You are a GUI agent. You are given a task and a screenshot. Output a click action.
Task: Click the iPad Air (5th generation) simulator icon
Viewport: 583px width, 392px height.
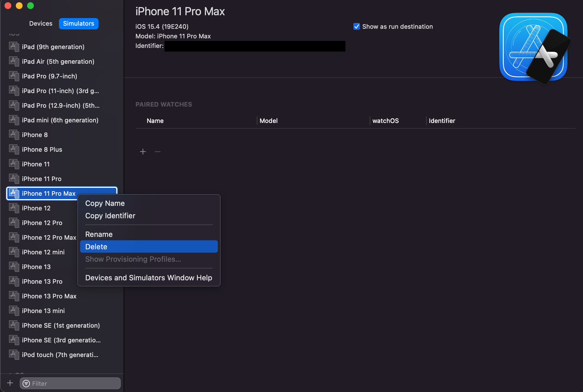pos(14,61)
